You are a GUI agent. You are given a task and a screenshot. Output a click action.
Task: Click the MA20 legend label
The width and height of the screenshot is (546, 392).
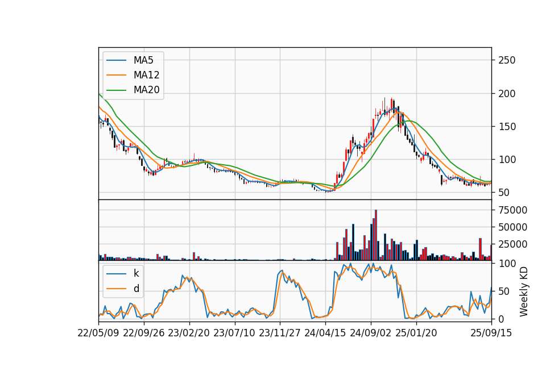point(146,90)
